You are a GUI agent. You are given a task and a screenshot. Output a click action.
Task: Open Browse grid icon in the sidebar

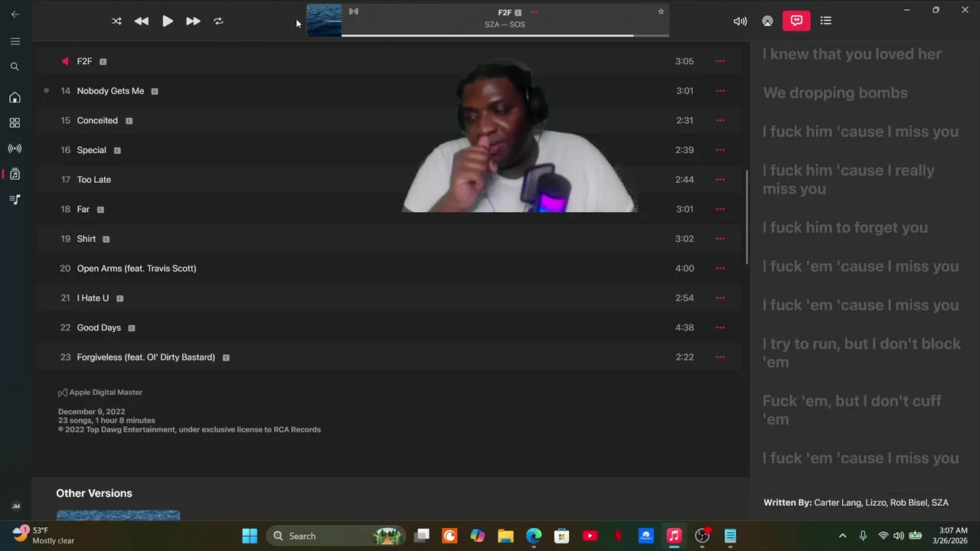pos(15,122)
